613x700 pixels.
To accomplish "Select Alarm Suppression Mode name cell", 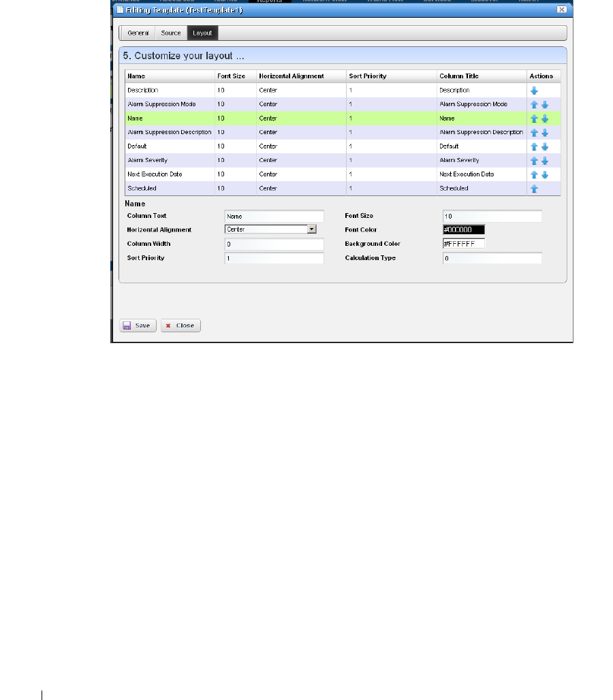I will click(170, 104).
